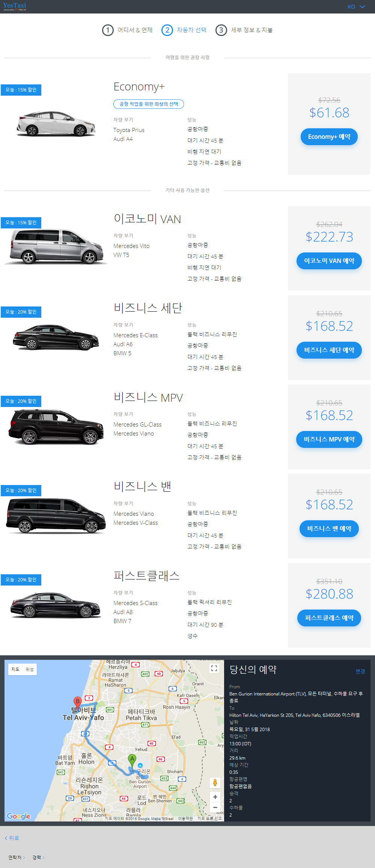Go back with the 뒤로 link

click(x=12, y=838)
